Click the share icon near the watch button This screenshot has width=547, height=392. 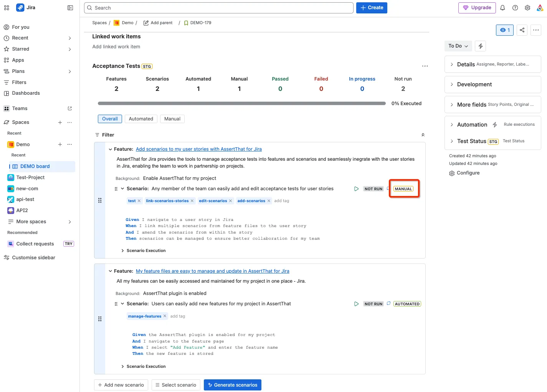[x=522, y=30]
